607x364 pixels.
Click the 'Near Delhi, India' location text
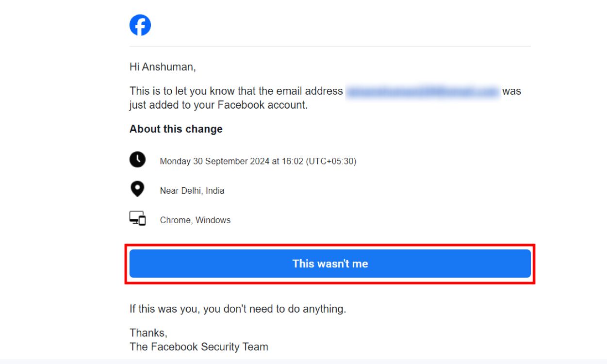[192, 190]
